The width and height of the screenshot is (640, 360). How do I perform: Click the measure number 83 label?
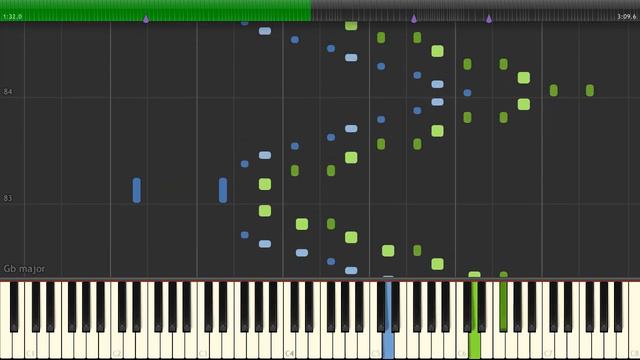(x=8, y=198)
